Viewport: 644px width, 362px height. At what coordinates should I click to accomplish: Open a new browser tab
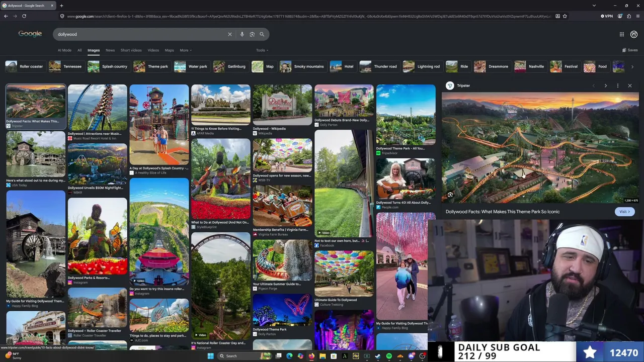[61, 6]
